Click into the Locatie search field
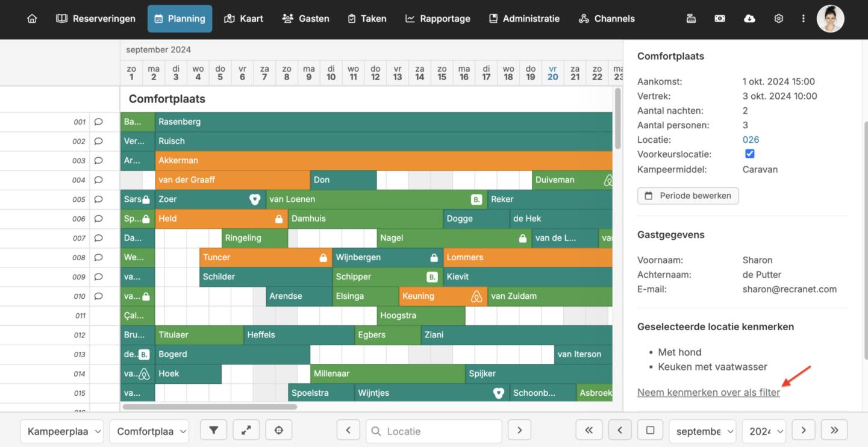 (440, 431)
